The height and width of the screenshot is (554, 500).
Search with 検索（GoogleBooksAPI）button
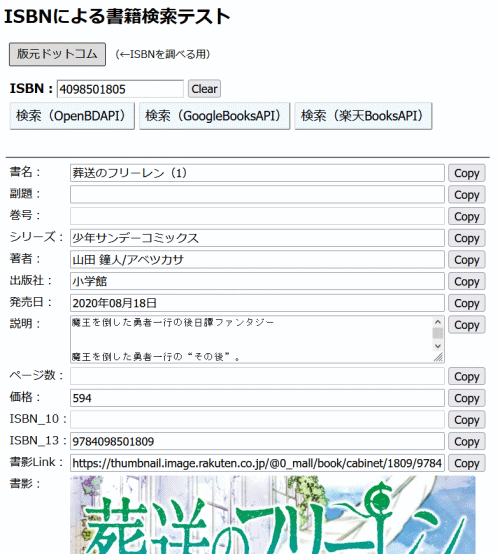(214, 116)
